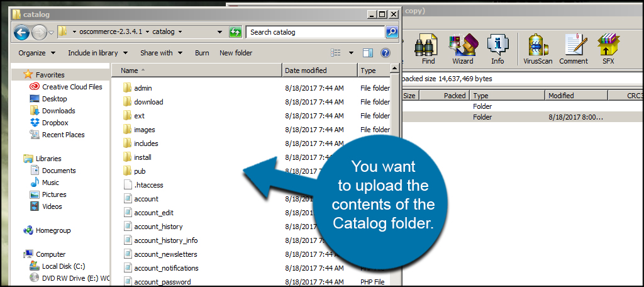This screenshot has width=644, height=287.
Task: Open the Organize menu
Action: (x=37, y=53)
